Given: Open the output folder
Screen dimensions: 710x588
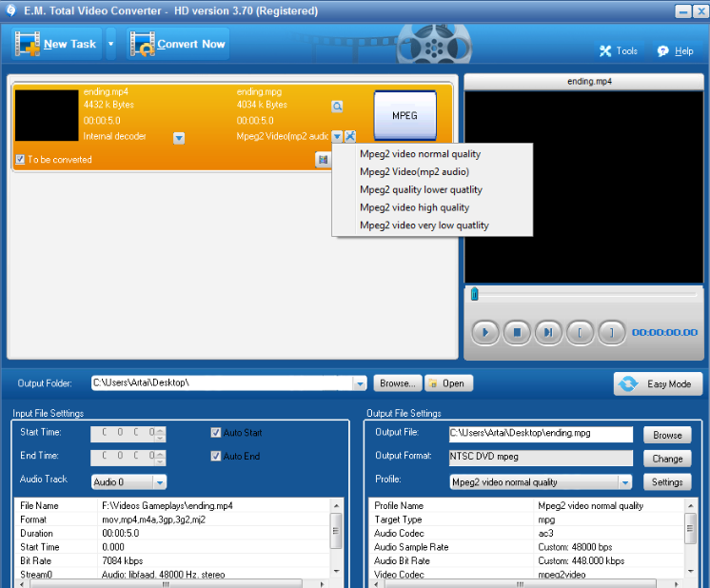Looking at the screenshot, I should tap(448, 383).
